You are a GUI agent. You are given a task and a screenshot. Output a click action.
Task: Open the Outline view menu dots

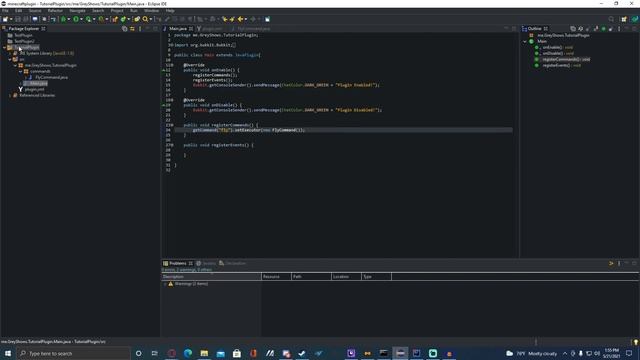point(619,29)
